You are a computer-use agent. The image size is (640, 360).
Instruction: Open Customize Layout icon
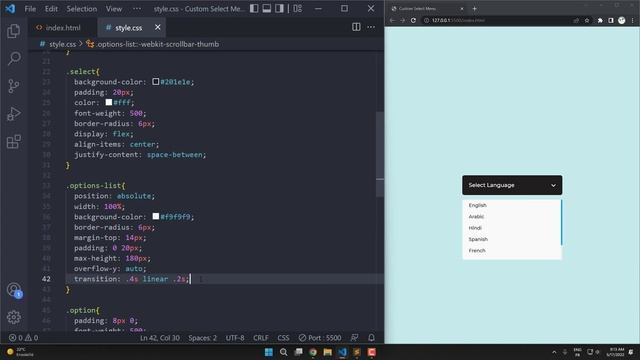(x=298, y=8)
